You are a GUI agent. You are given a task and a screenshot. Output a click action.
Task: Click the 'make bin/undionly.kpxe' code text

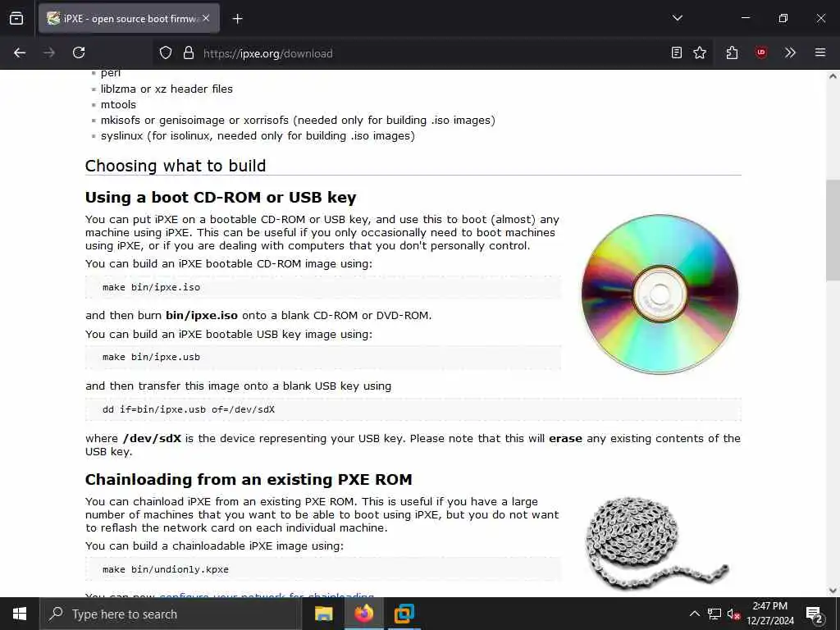click(166, 569)
